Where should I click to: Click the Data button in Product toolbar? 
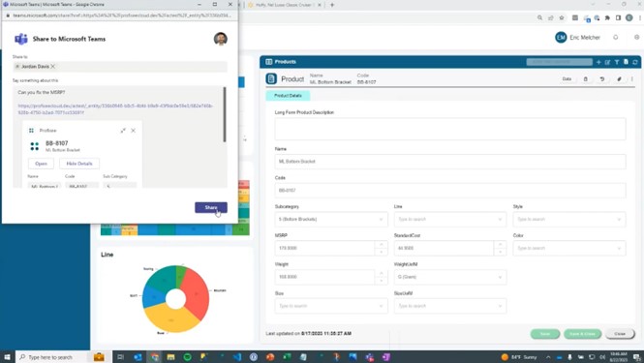(567, 78)
